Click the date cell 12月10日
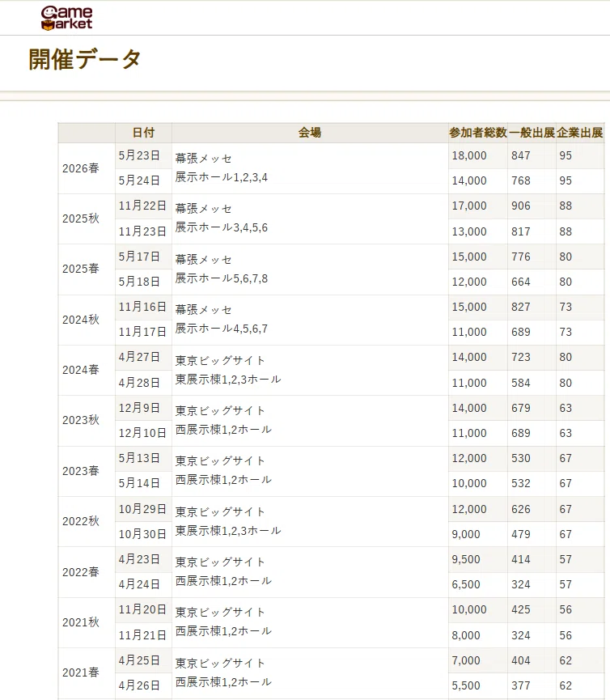Image resolution: width=610 pixels, height=700 pixels. pyautogui.click(x=142, y=433)
